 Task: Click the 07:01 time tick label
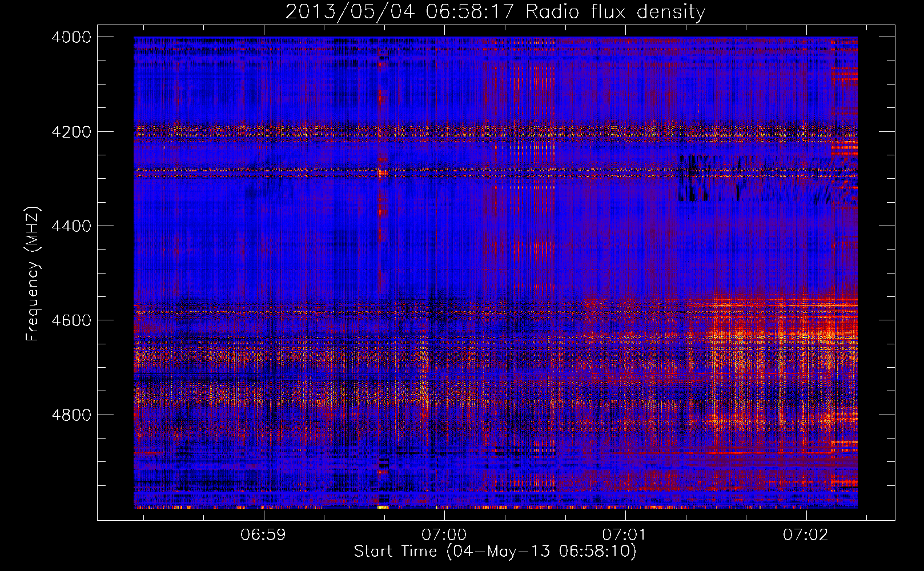(x=625, y=535)
